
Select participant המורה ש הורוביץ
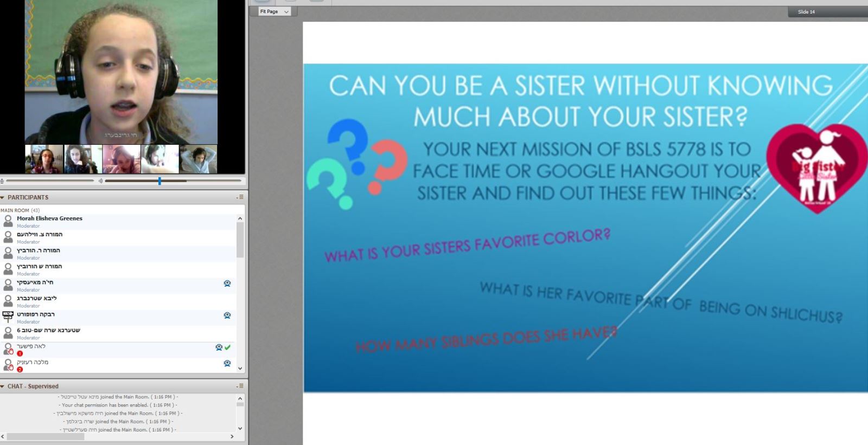118,270
